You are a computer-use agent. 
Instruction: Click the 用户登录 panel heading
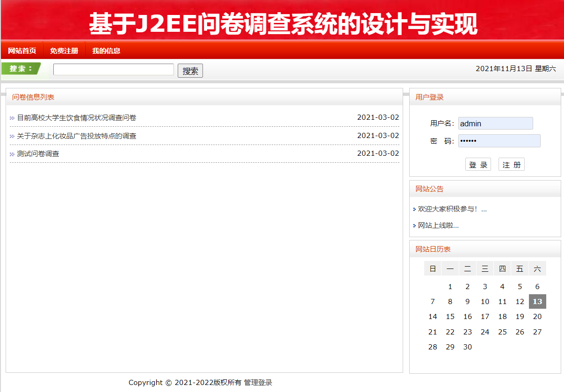[x=429, y=97]
